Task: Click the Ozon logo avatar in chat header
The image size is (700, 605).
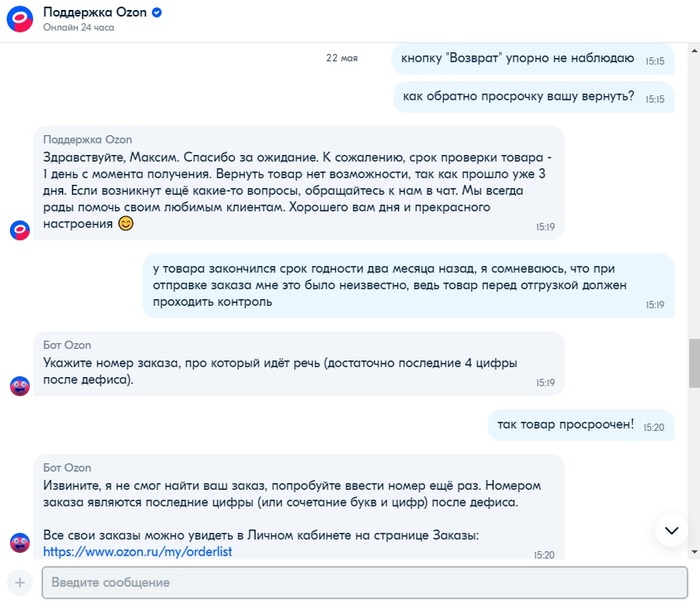Action: click(x=21, y=19)
